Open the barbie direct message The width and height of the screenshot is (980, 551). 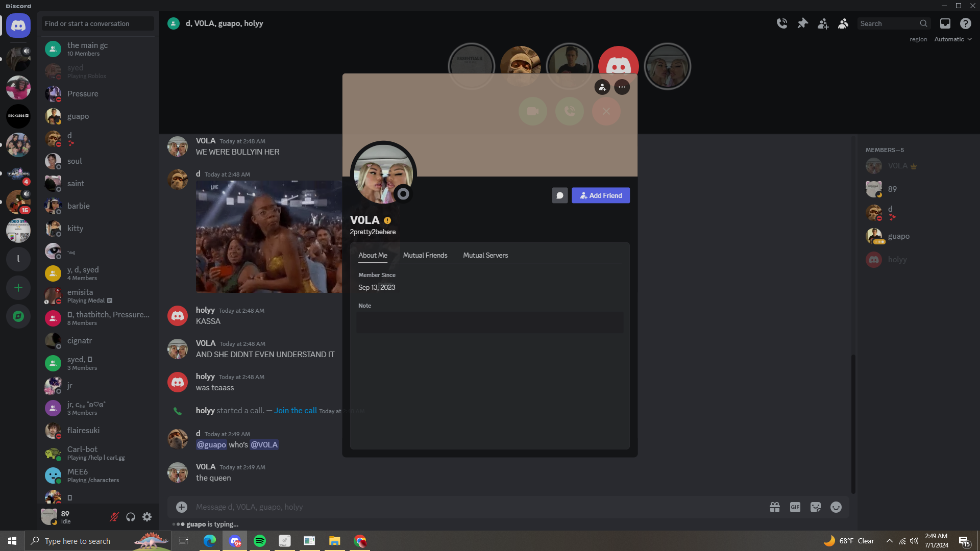[x=98, y=206]
